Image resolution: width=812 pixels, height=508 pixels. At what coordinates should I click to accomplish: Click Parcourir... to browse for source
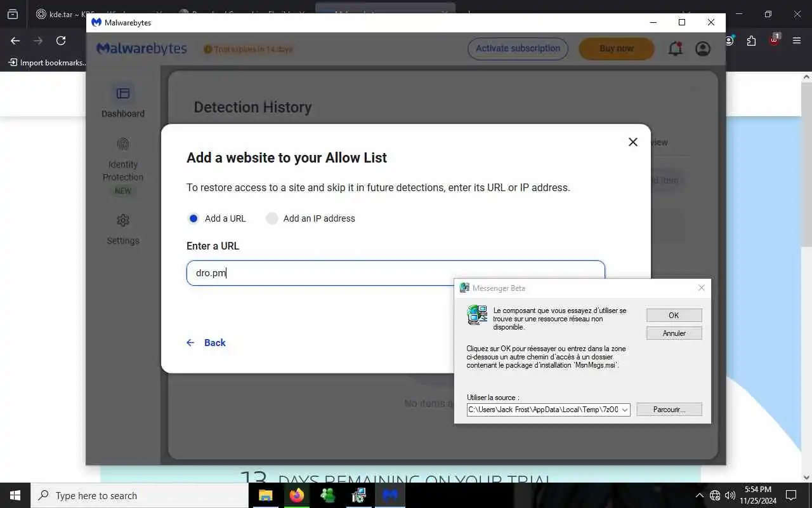pos(669,410)
